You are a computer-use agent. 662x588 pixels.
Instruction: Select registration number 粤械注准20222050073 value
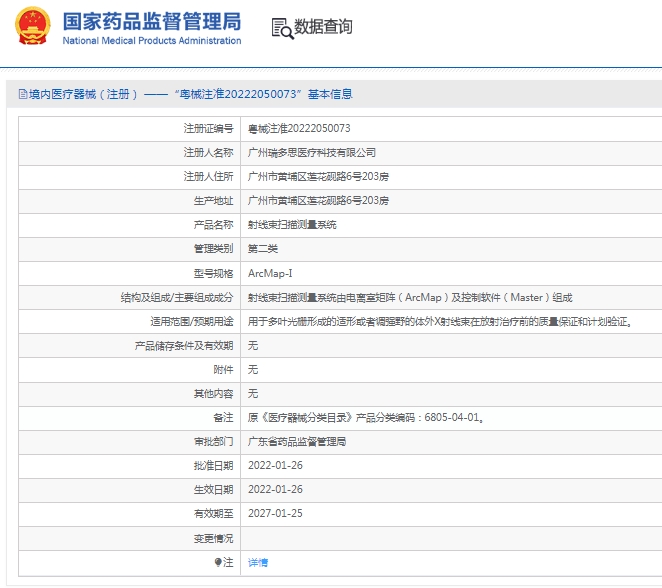click(299, 128)
